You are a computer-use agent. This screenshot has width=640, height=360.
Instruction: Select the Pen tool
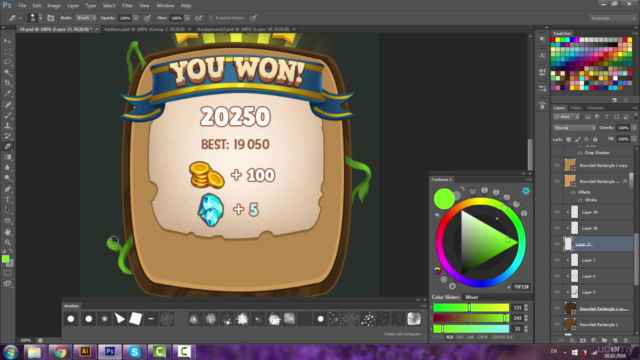click(x=8, y=189)
